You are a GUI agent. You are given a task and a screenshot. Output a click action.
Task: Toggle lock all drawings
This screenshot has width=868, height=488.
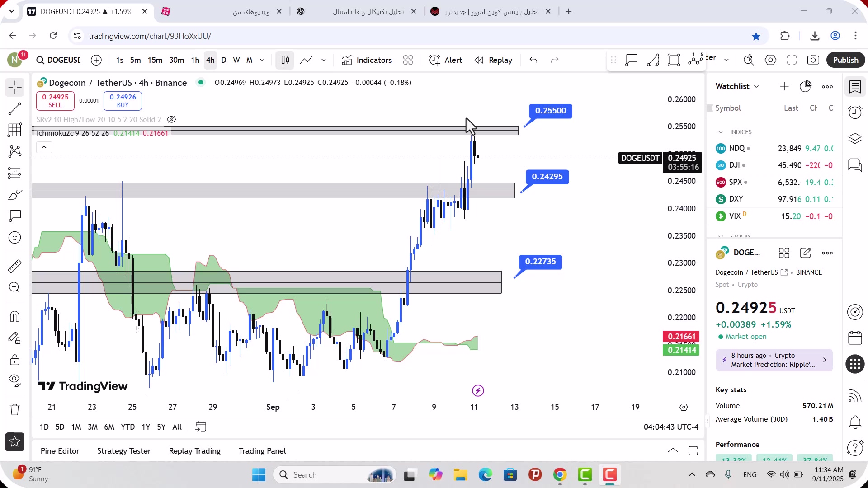click(x=14, y=360)
